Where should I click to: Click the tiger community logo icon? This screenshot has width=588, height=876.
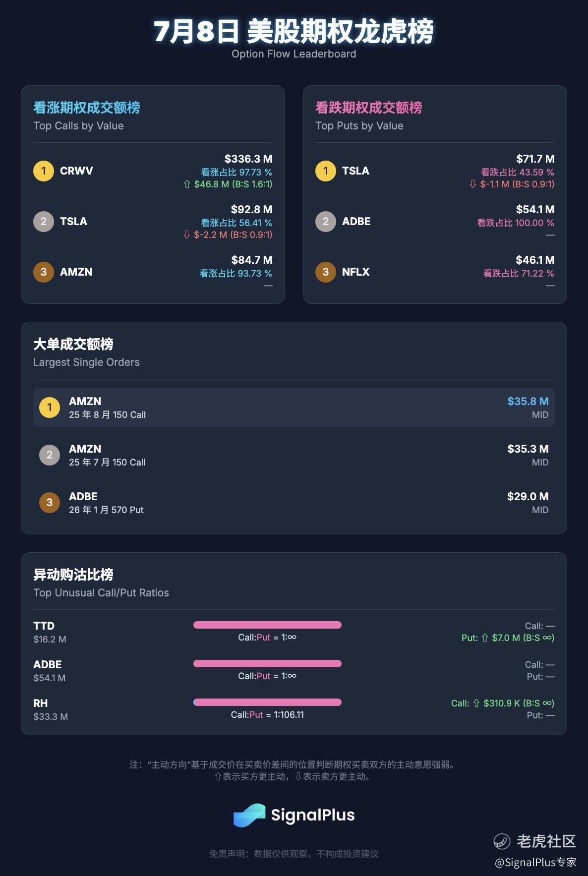(x=502, y=841)
